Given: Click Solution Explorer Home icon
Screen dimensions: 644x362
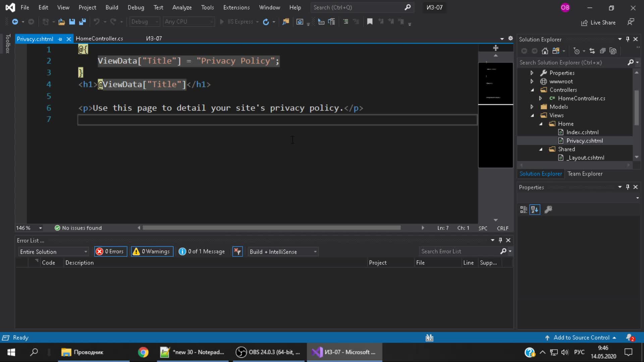Looking at the screenshot, I should (545, 51).
